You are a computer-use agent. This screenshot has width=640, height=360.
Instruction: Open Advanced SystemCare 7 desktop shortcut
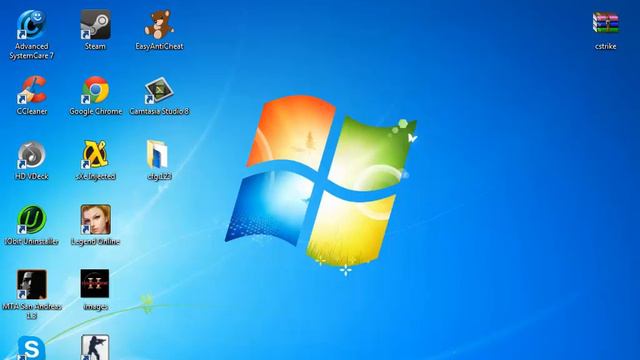click(x=31, y=25)
